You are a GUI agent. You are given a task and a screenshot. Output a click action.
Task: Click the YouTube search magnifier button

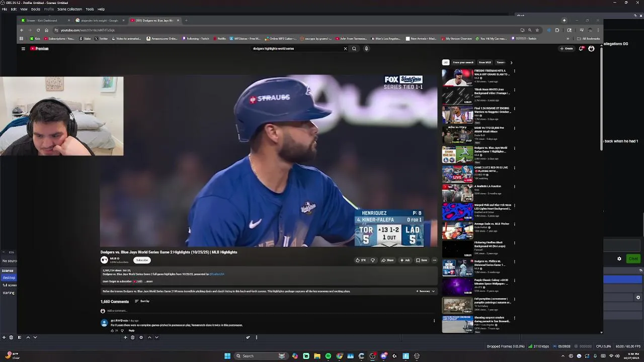pos(354,49)
